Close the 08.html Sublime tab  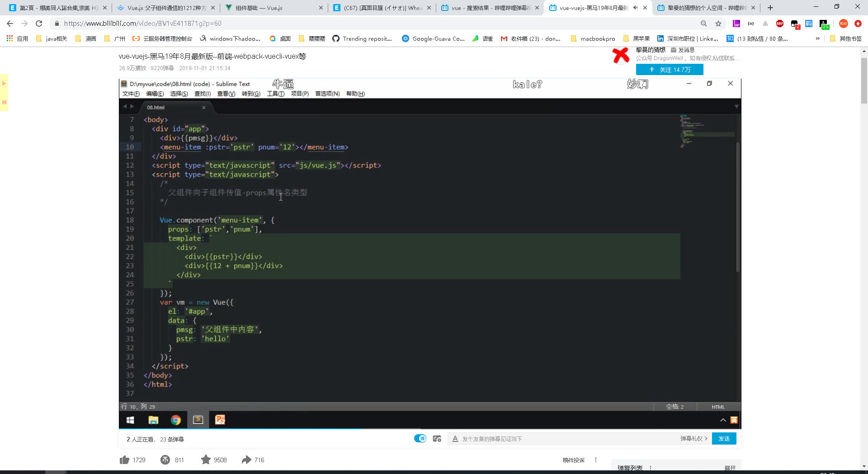point(204,108)
